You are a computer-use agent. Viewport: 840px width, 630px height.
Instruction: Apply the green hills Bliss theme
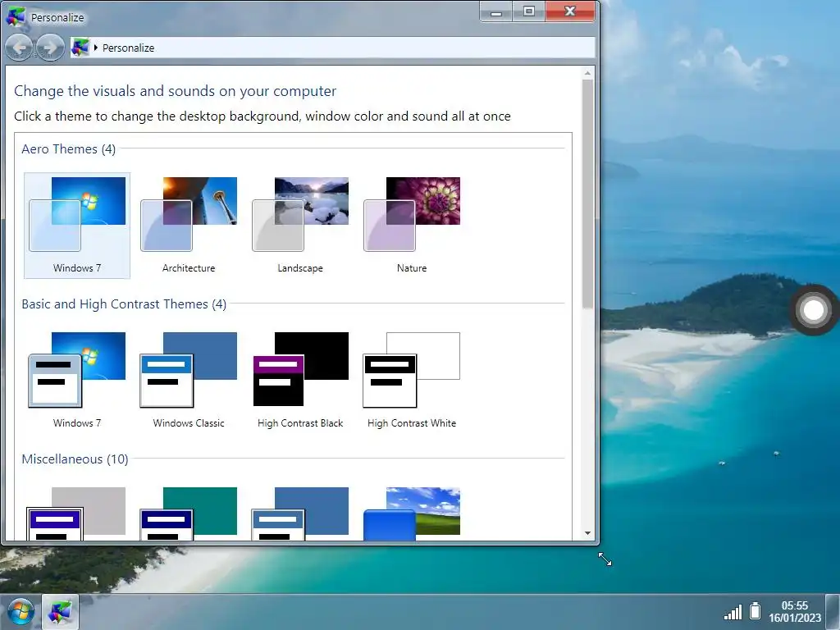click(x=412, y=514)
